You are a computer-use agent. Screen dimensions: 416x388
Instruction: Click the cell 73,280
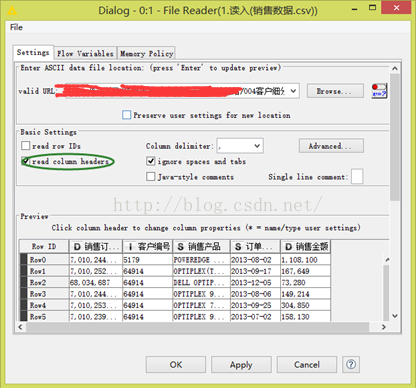pos(306,282)
